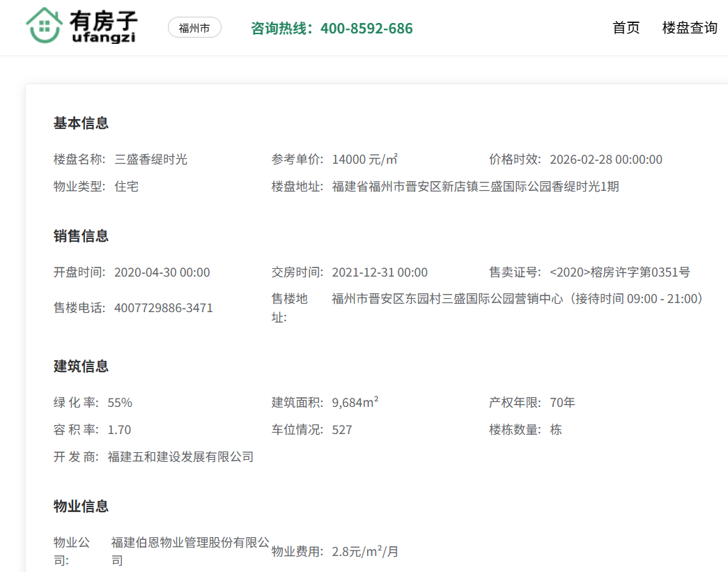Click the developer name 福建五和建设发展有限公司

tap(180, 457)
